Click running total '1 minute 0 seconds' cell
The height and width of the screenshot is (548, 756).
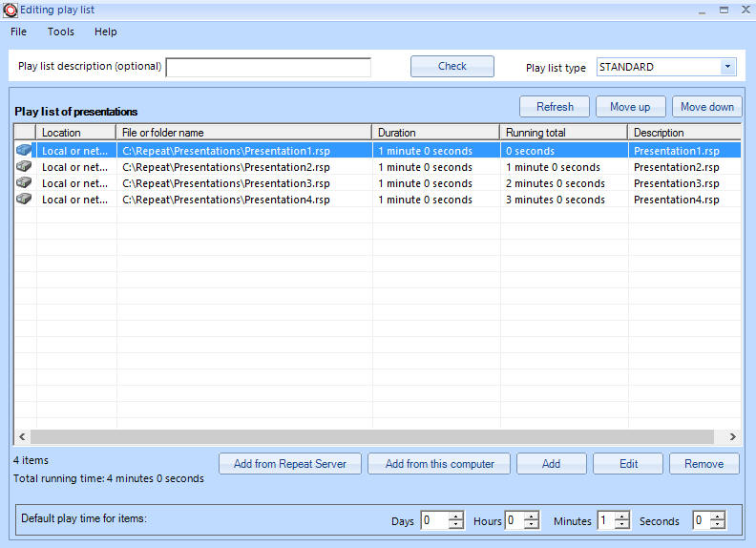(553, 167)
